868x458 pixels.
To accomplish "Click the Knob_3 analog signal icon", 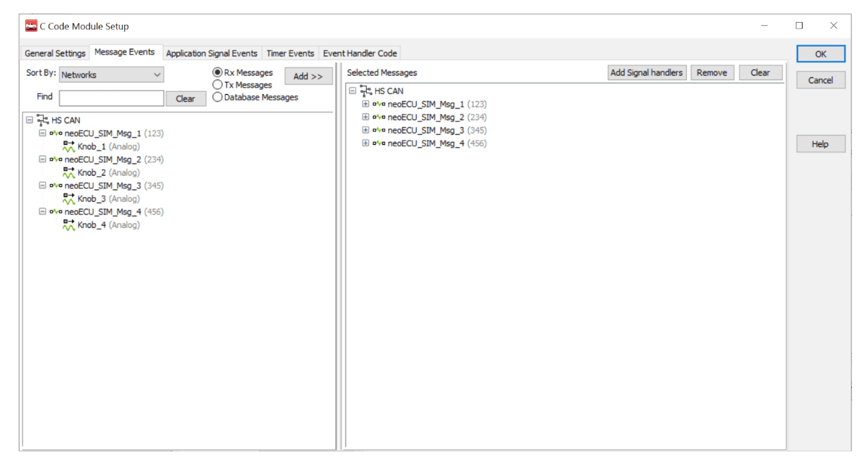I will (69, 198).
